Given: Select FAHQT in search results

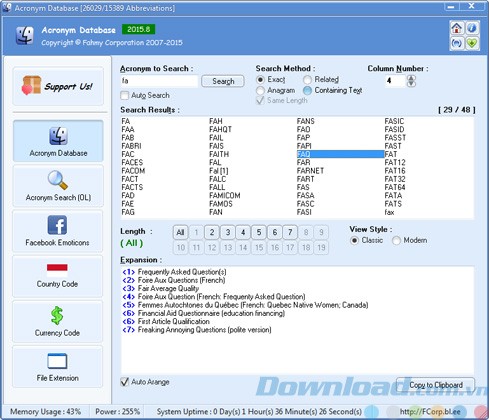Looking at the screenshot, I should tap(220, 129).
